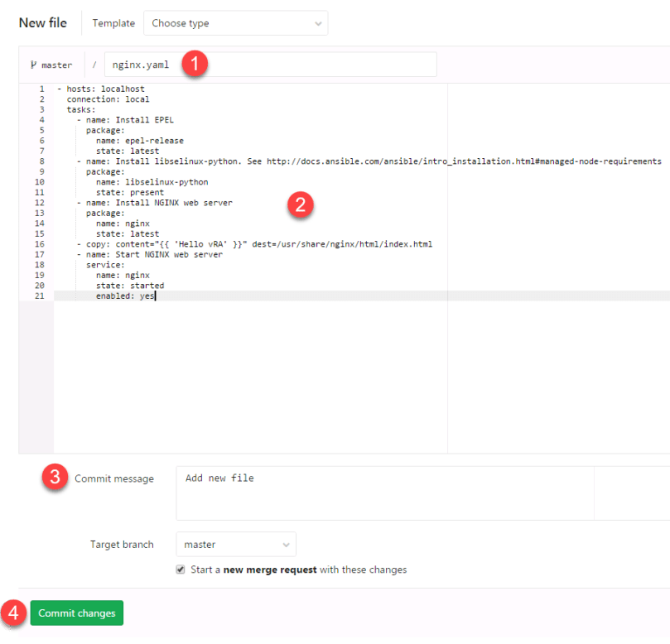
Task: Toggle 'Start a new merge request' checkbox
Action: click(181, 570)
